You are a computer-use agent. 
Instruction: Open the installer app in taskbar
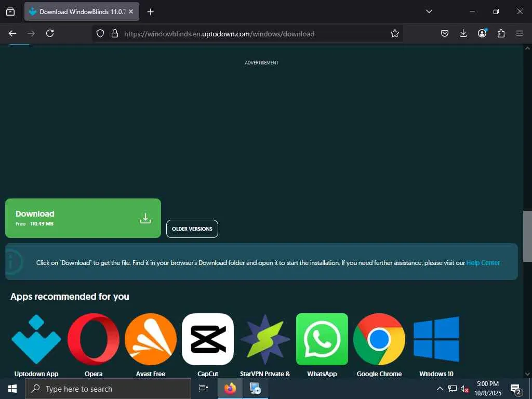tap(255, 389)
